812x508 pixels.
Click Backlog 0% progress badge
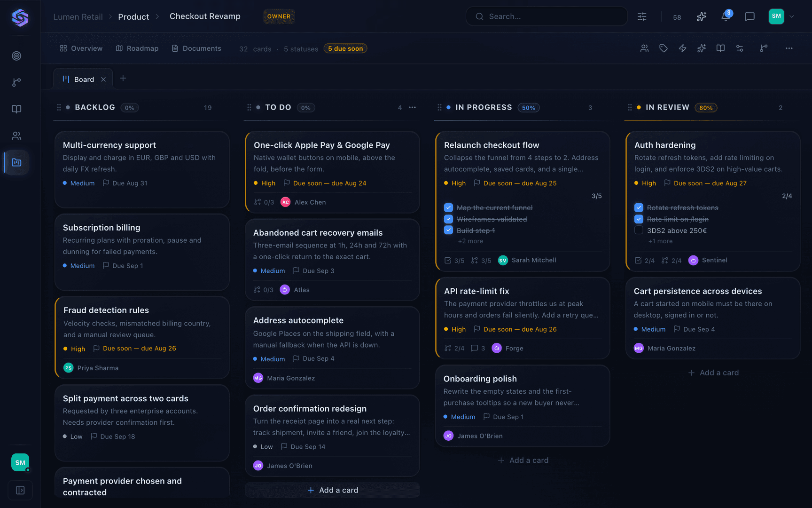130,108
